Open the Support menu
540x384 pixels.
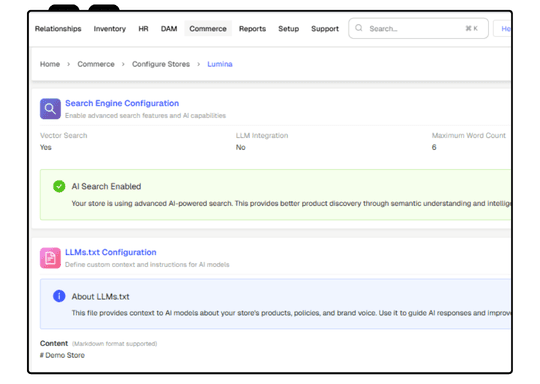point(325,29)
